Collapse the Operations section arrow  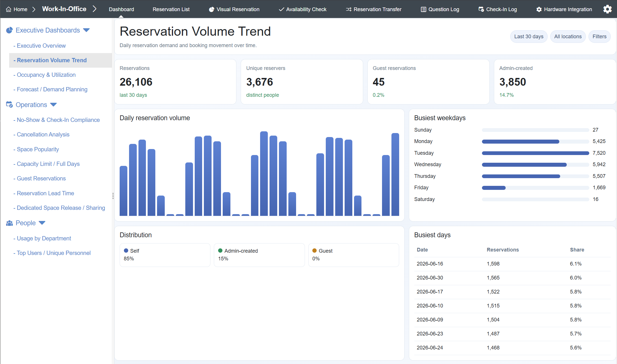53,105
